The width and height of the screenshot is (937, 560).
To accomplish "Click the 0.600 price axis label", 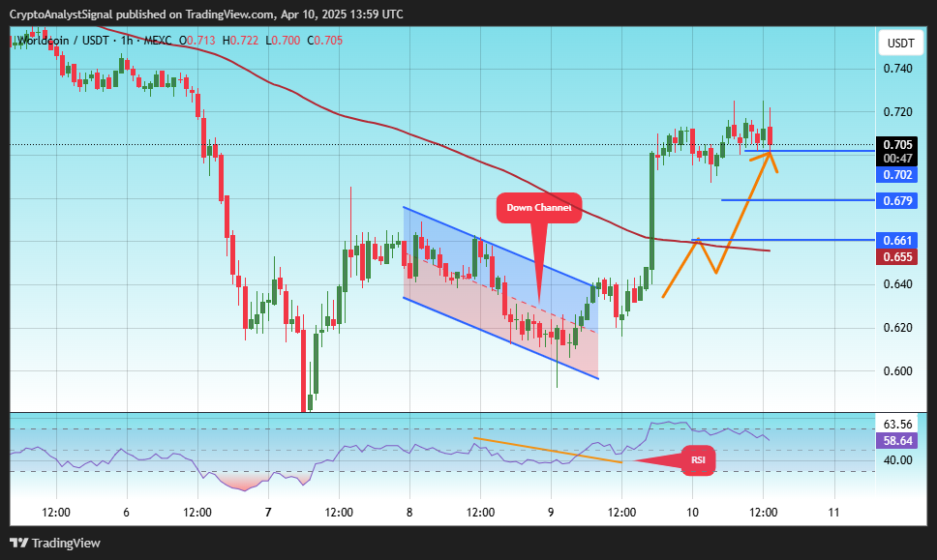I will pos(897,371).
